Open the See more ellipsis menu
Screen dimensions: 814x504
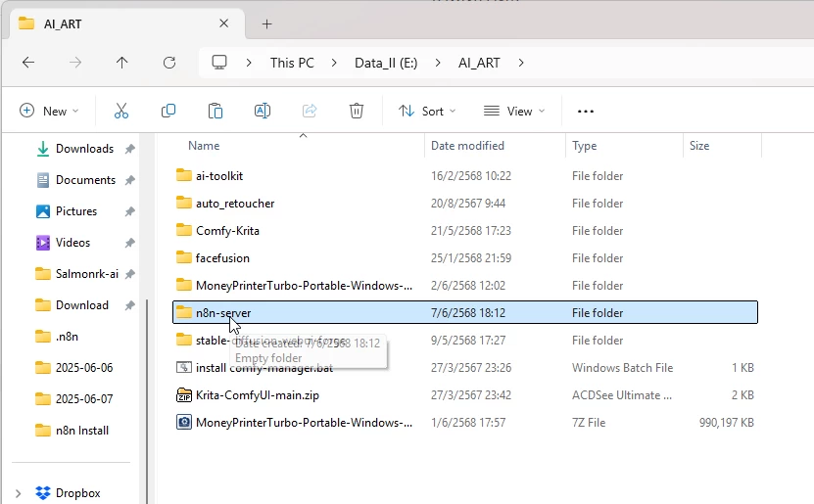[586, 112]
